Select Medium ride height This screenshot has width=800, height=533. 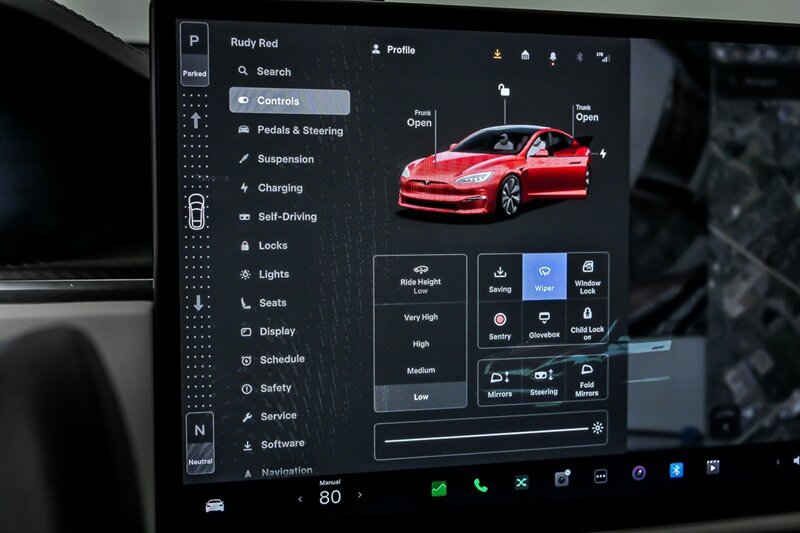tap(420, 370)
